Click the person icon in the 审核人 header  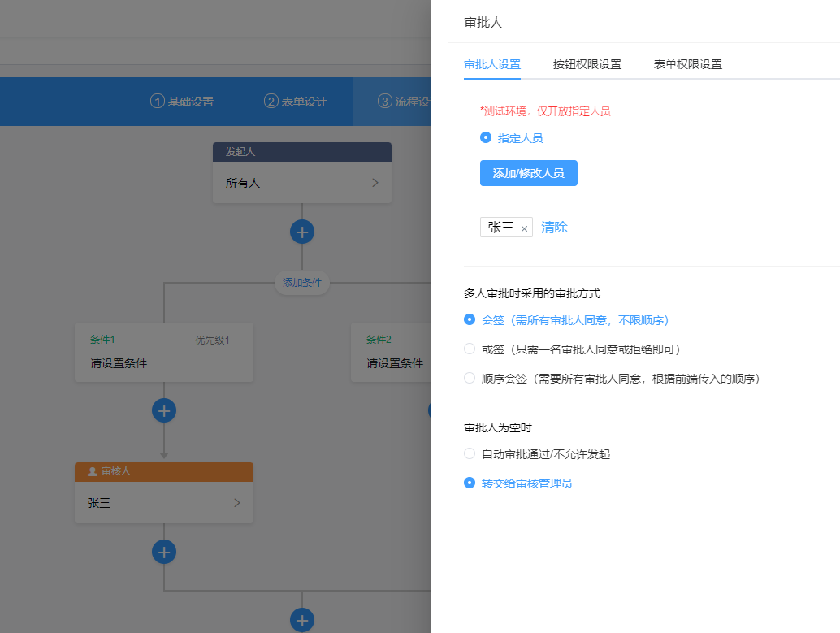(92, 471)
